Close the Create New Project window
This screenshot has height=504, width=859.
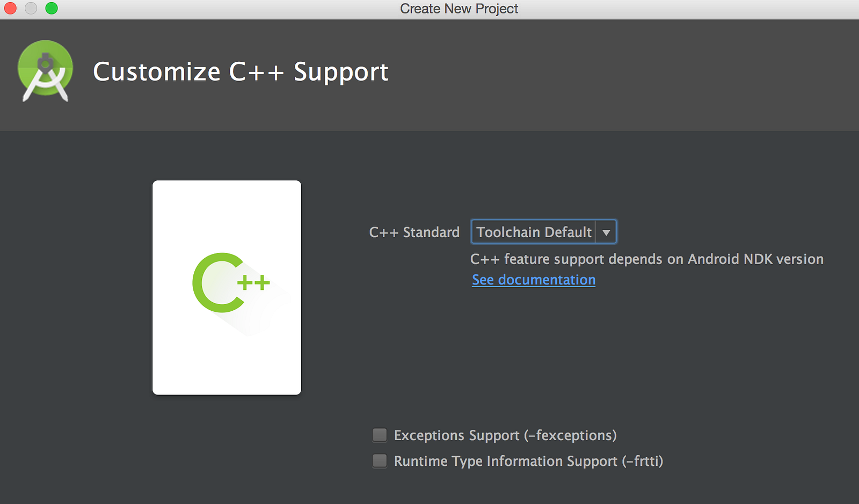pos(10,8)
